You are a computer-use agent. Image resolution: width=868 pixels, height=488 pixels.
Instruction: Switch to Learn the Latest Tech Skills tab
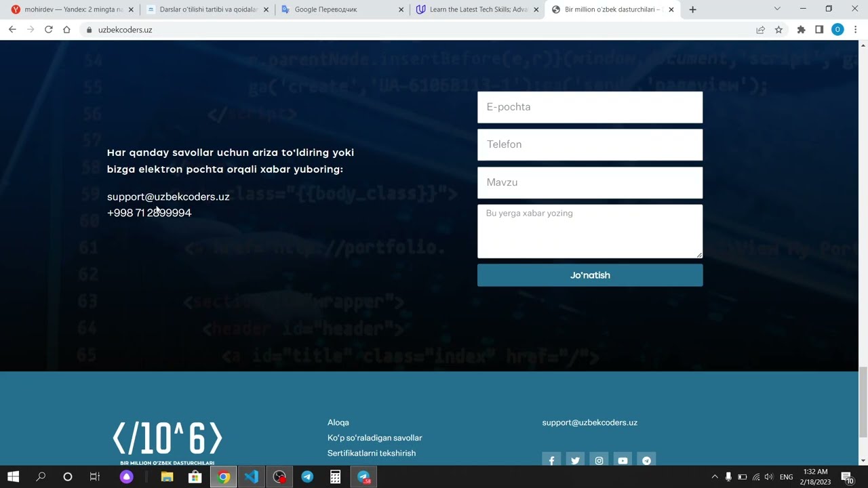[477, 9]
